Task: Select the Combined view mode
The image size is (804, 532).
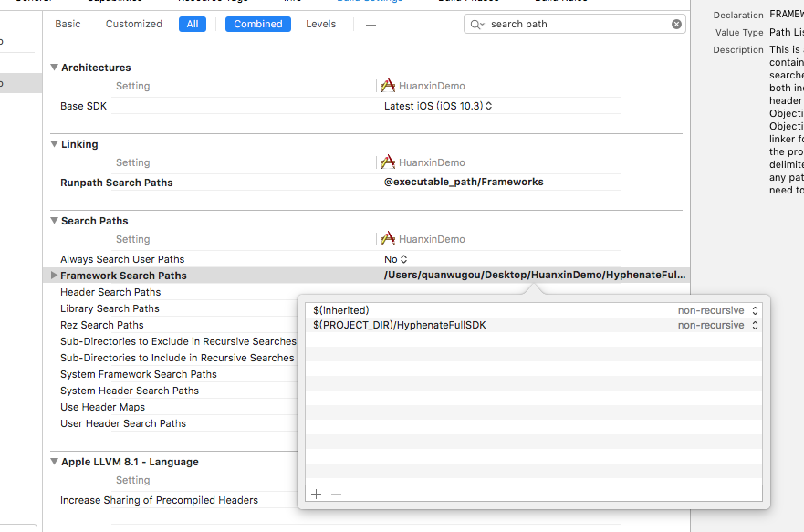Action: tap(258, 24)
